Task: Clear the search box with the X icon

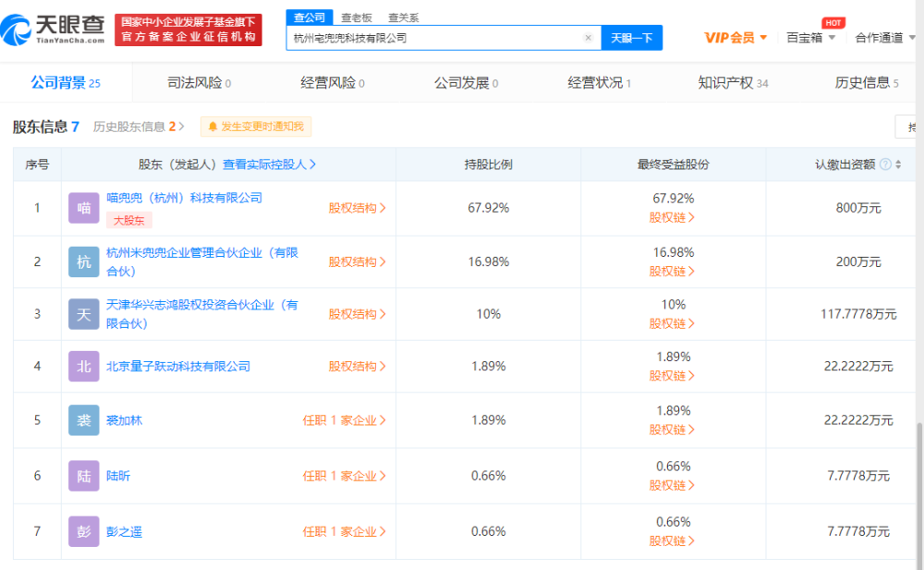Action: pyautogui.click(x=588, y=38)
